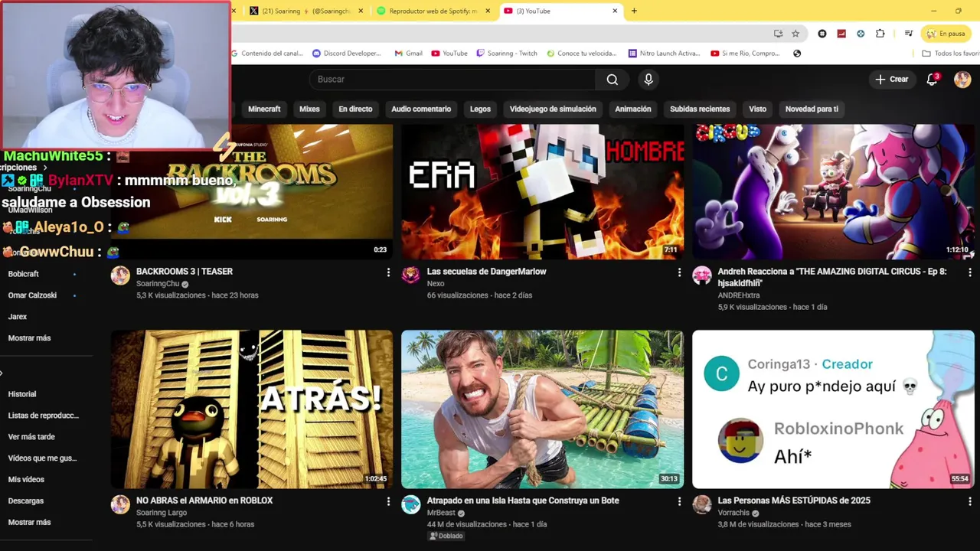Click the Soarinng Largo channel avatar
Image resolution: width=980 pixels, height=551 pixels.
point(120,504)
